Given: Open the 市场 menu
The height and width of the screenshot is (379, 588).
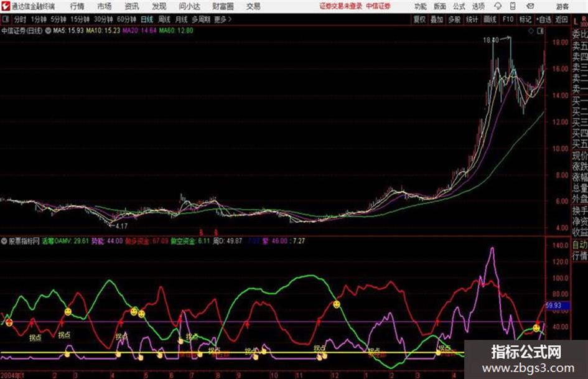Looking at the screenshot, I should pos(105,6).
